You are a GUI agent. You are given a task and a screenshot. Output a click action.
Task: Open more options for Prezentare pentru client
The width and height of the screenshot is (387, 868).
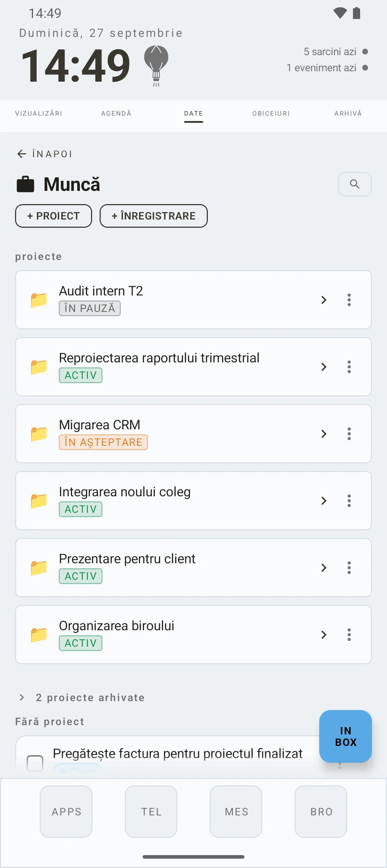(349, 568)
